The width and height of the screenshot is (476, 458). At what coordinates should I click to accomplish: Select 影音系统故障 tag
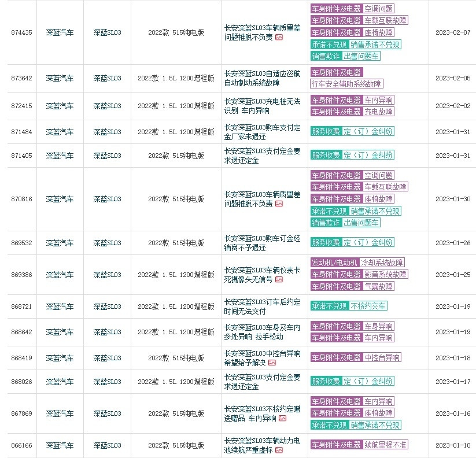click(385, 274)
